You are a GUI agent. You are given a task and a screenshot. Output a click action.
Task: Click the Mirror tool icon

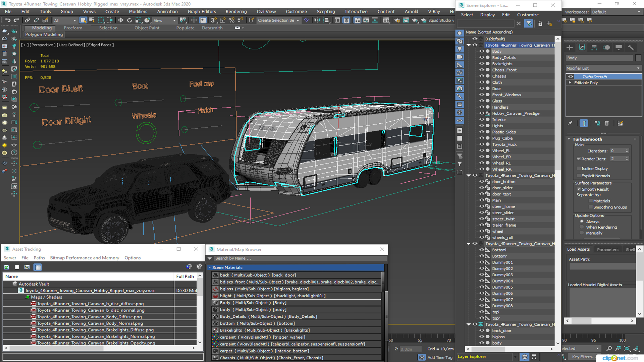pyautogui.click(x=317, y=20)
